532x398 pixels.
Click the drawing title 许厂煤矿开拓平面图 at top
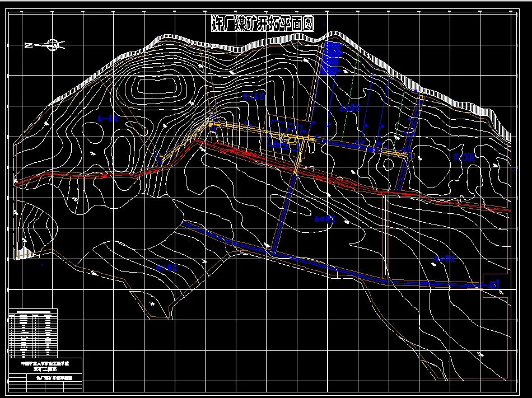[262, 24]
